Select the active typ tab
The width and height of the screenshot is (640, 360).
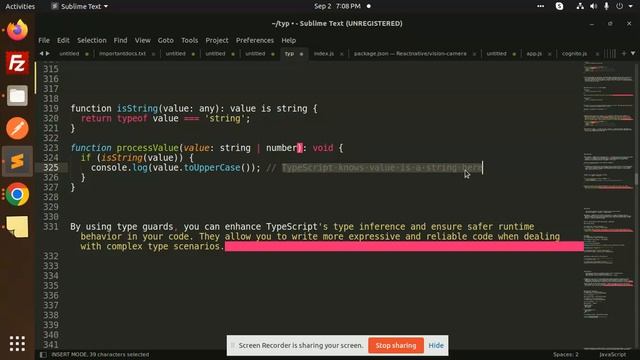click(289, 54)
